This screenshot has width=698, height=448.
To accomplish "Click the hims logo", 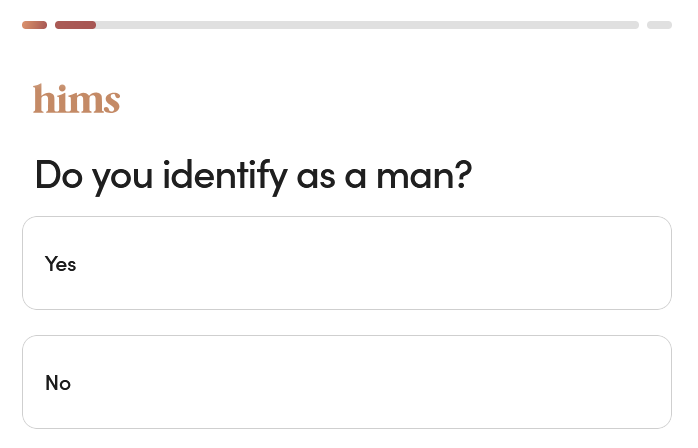I will (x=76, y=99).
